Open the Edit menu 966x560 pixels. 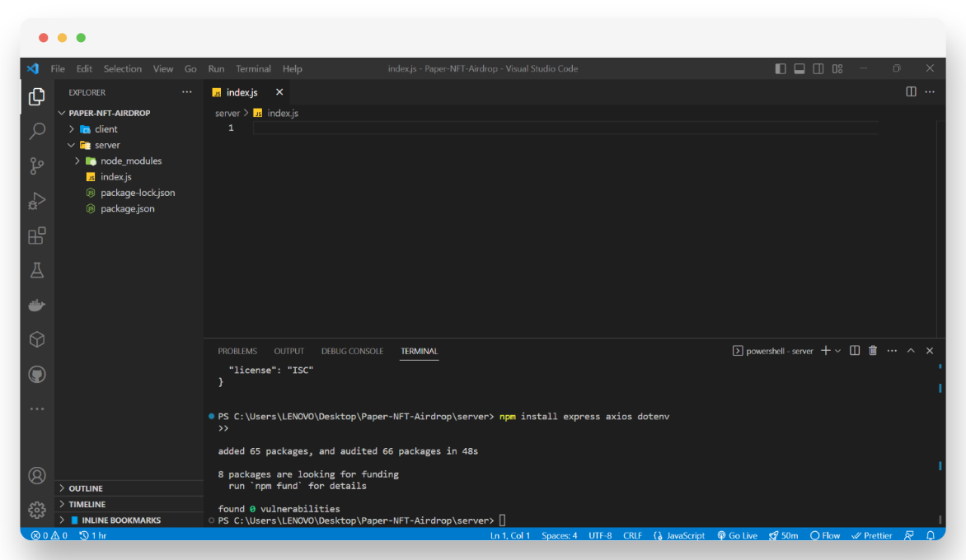84,69
